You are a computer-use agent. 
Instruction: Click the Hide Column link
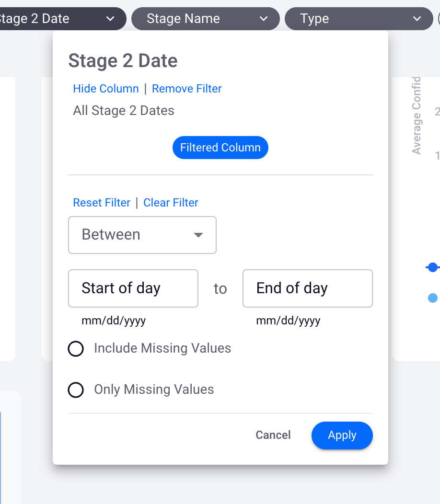(105, 89)
